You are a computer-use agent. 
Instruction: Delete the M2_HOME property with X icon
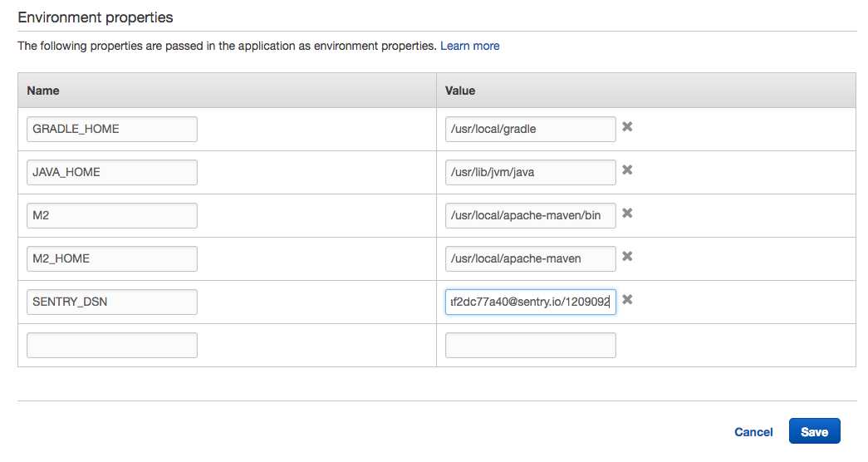click(628, 257)
